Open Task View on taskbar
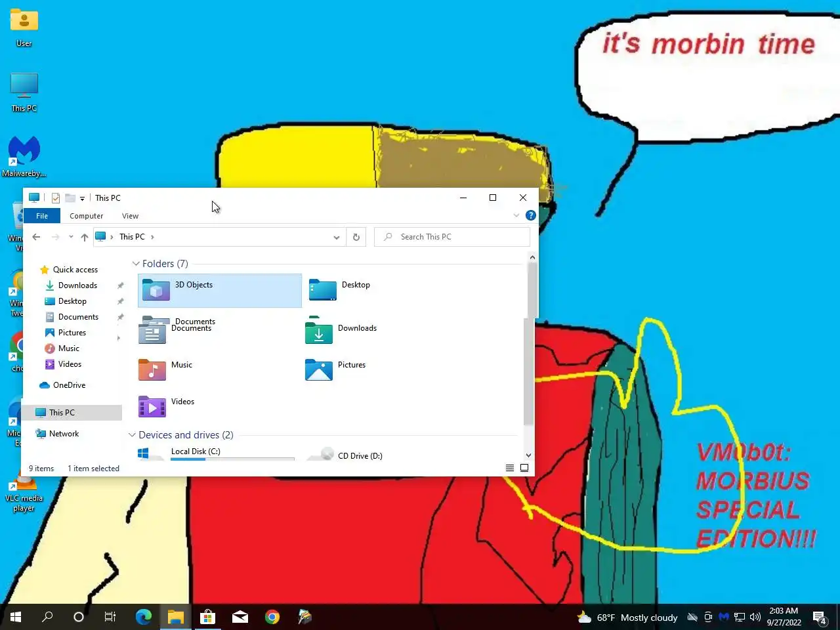The height and width of the screenshot is (630, 840). [110, 617]
